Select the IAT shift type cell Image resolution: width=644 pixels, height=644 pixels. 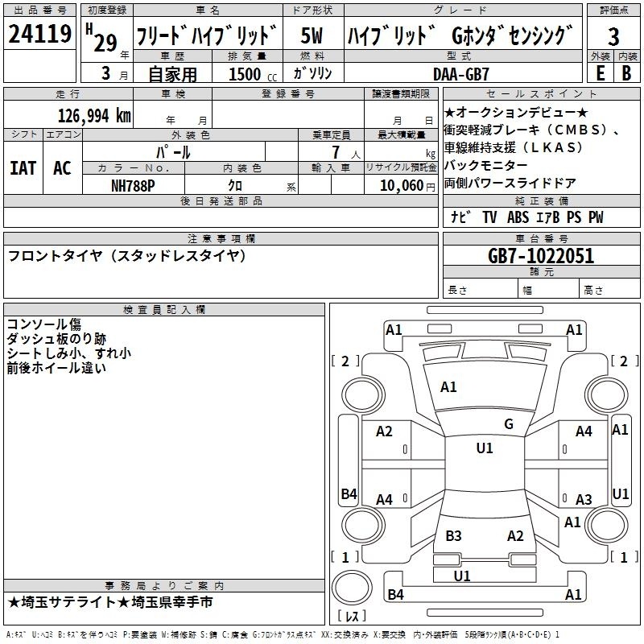click(x=23, y=168)
